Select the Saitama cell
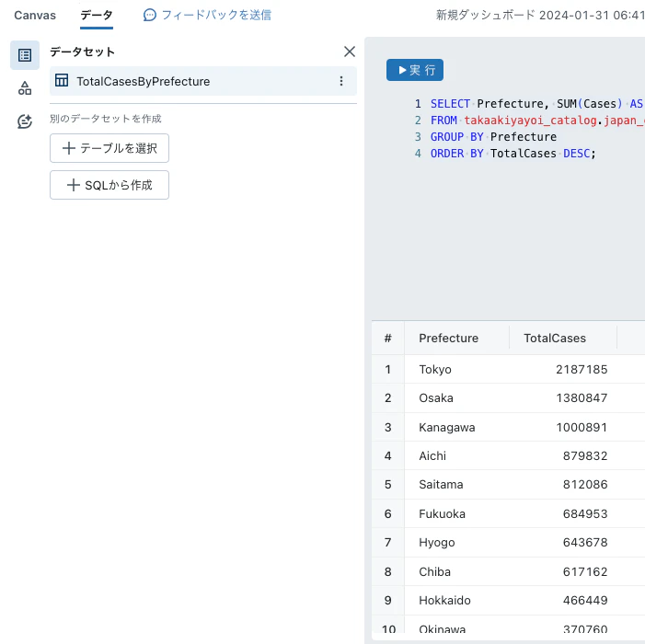 click(x=457, y=485)
